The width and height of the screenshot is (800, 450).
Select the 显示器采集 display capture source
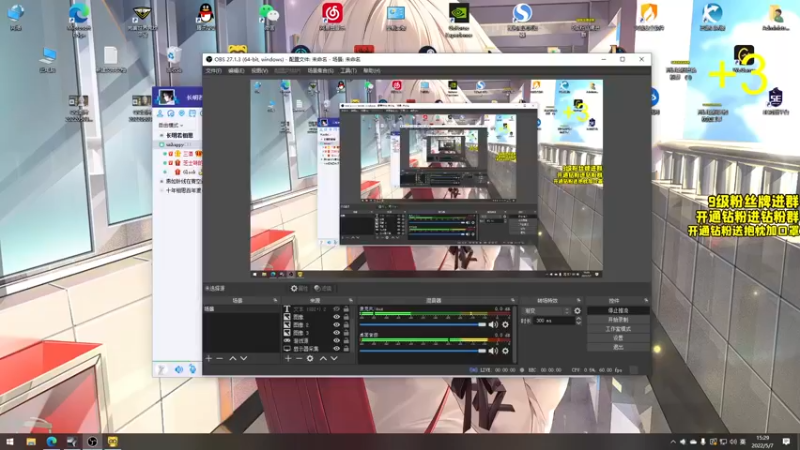coord(317,349)
